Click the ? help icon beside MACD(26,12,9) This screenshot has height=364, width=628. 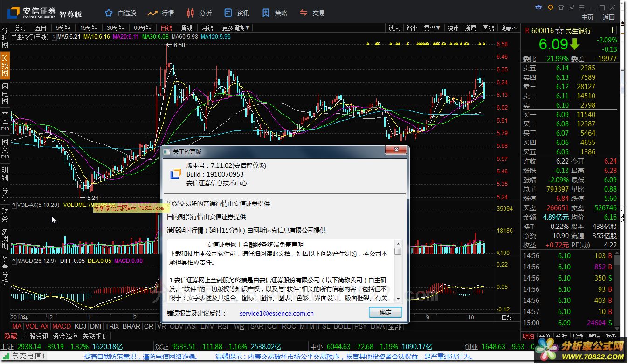click(x=13, y=261)
